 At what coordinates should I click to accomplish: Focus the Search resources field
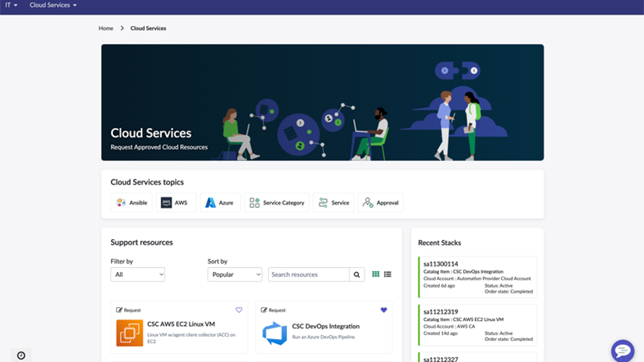(309, 274)
